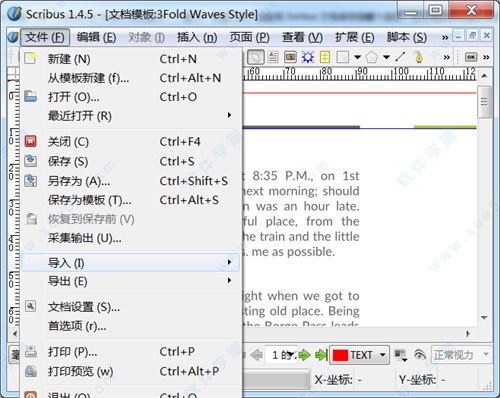Expand the polygon tool dropdown arrow
Image resolution: width=500 pixels, height=398 pixels.
point(386,57)
